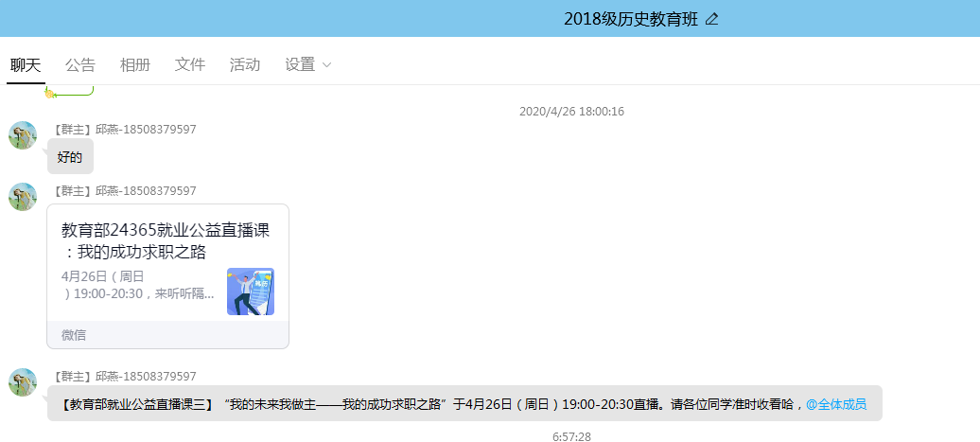Click the card description 4月26日（周日）19:00-20:30
The height and width of the screenshot is (442, 980).
(138, 285)
